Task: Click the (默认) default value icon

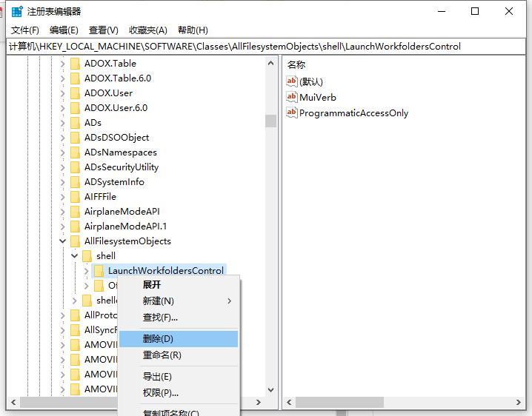Action: pyautogui.click(x=292, y=81)
